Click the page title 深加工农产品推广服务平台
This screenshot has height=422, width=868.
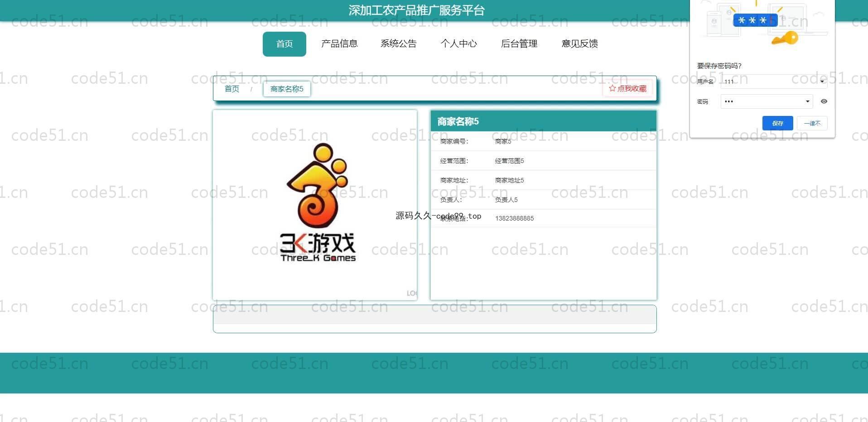[417, 10]
